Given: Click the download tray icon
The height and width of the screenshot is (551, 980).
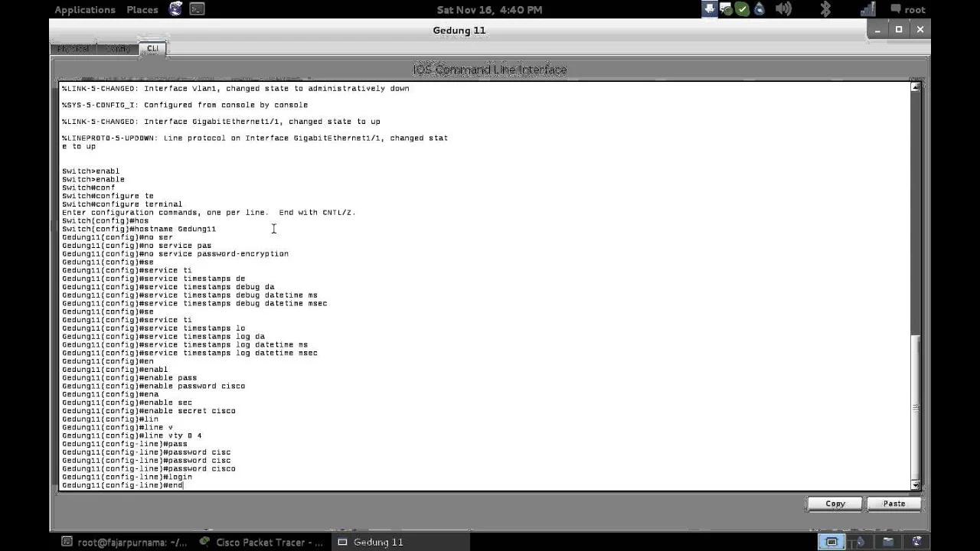Looking at the screenshot, I should (x=710, y=9).
